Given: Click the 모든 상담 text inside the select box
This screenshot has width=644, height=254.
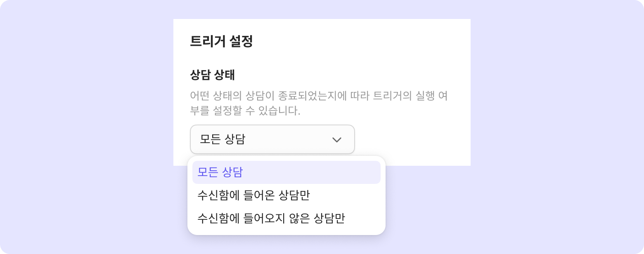Looking at the screenshot, I should coord(222,139).
